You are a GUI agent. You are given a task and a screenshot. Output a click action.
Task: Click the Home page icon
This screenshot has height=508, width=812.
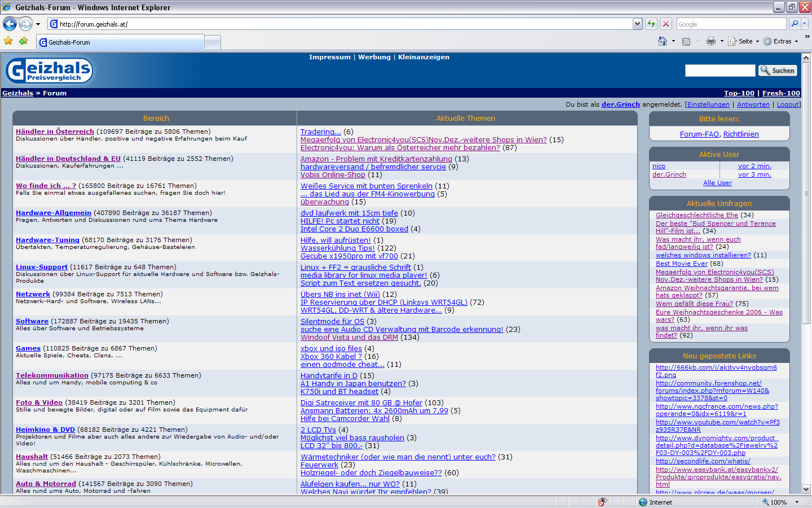point(663,41)
